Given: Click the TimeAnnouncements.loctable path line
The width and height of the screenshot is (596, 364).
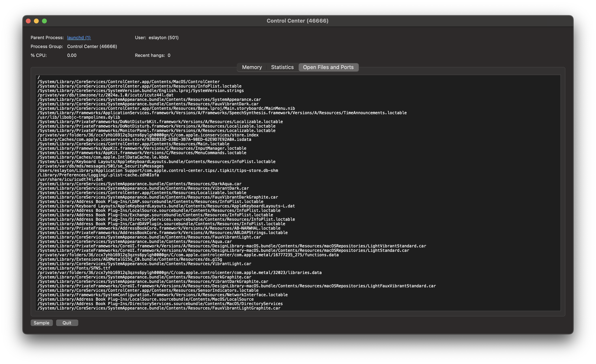Looking at the screenshot, I should (222, 113).
